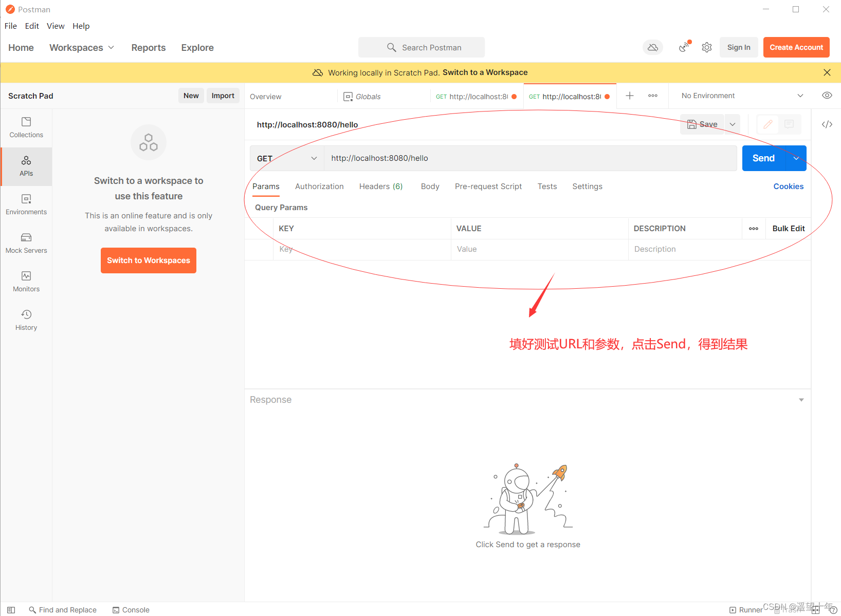The image size is (841, 616).
Task: Open the Cookies link
Action: 788,186
